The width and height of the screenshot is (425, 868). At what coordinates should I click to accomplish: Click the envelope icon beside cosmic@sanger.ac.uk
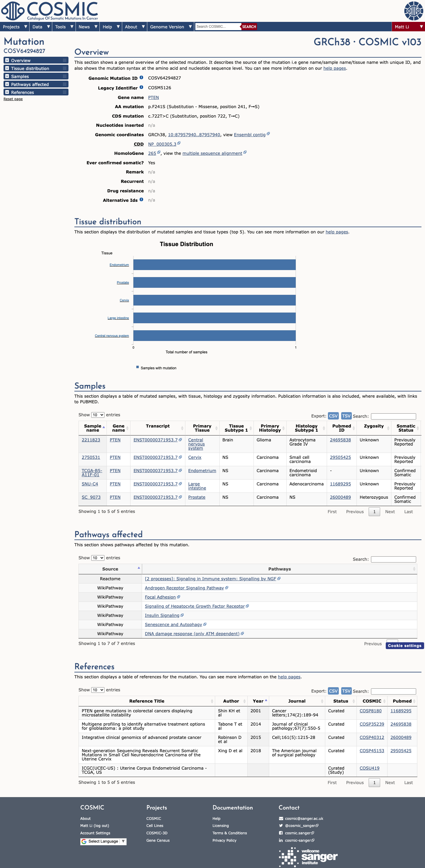281,818
